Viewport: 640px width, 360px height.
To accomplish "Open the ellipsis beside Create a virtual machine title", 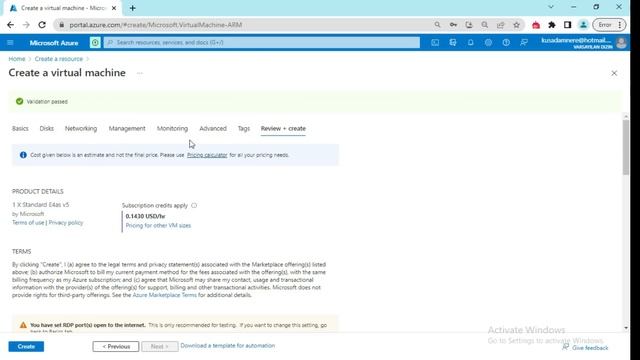I will coord(140,73).
